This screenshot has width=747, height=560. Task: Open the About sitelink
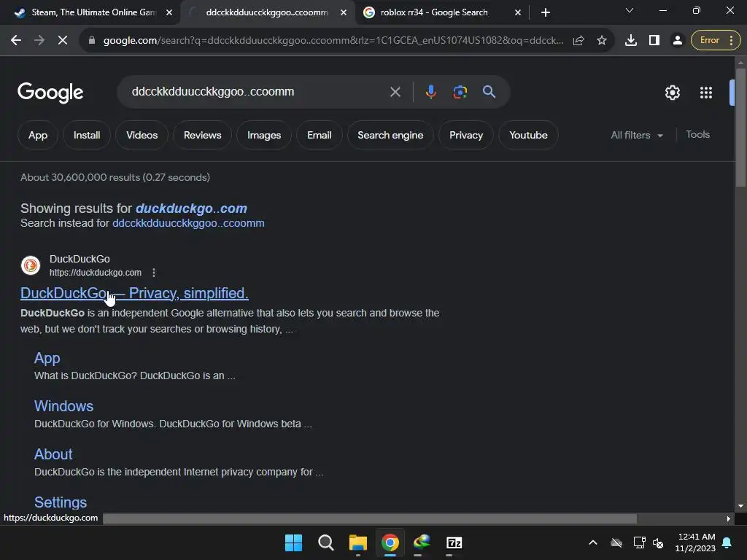(53, 454)
